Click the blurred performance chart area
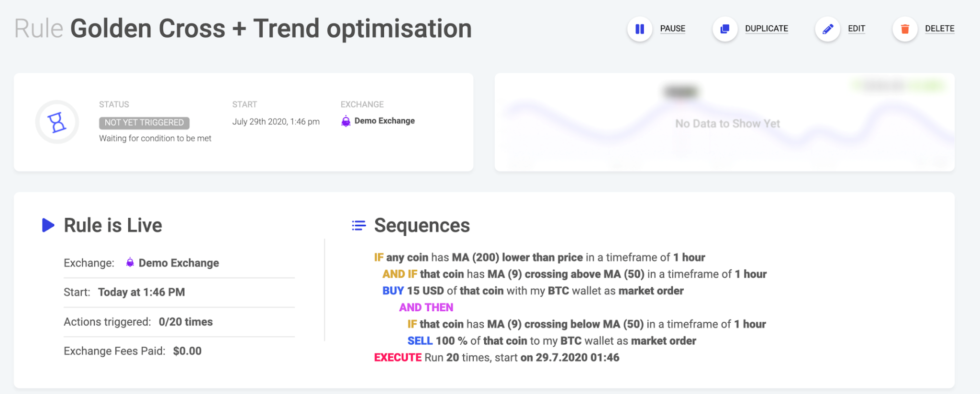The image size is (980, 394). [726, 122]
